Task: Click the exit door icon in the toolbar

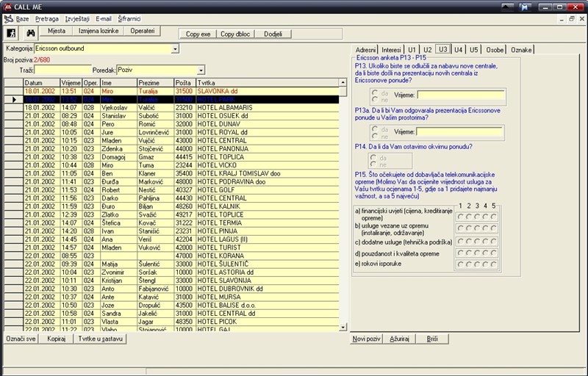Action: tap(11, 33)
